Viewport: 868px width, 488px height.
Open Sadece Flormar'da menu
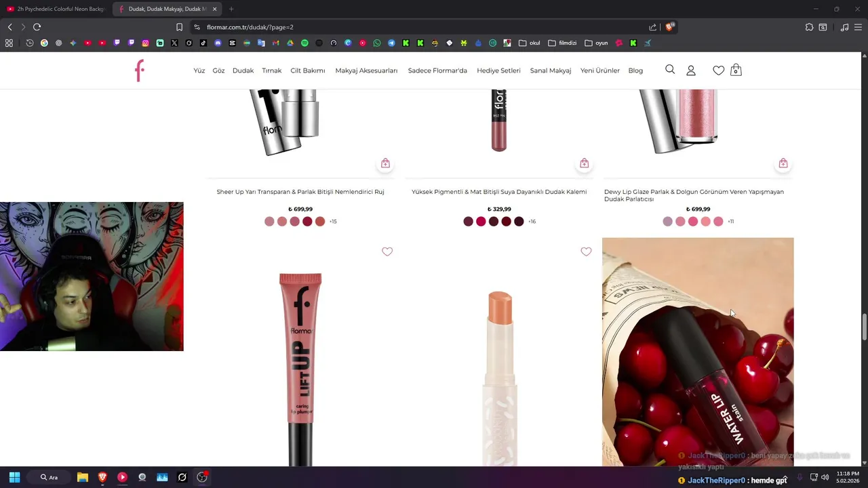tap(437, 70)
